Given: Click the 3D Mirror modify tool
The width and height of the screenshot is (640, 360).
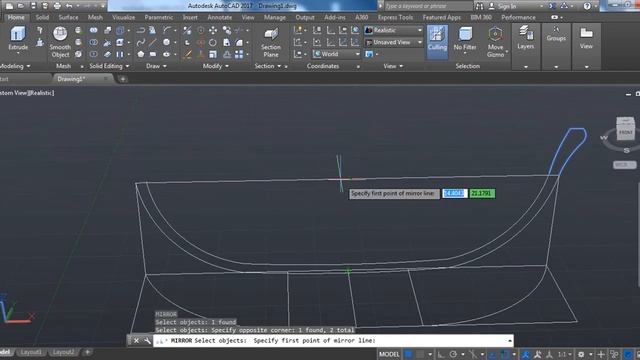Looking at the screenshot, I should click(x=187, y=30).
